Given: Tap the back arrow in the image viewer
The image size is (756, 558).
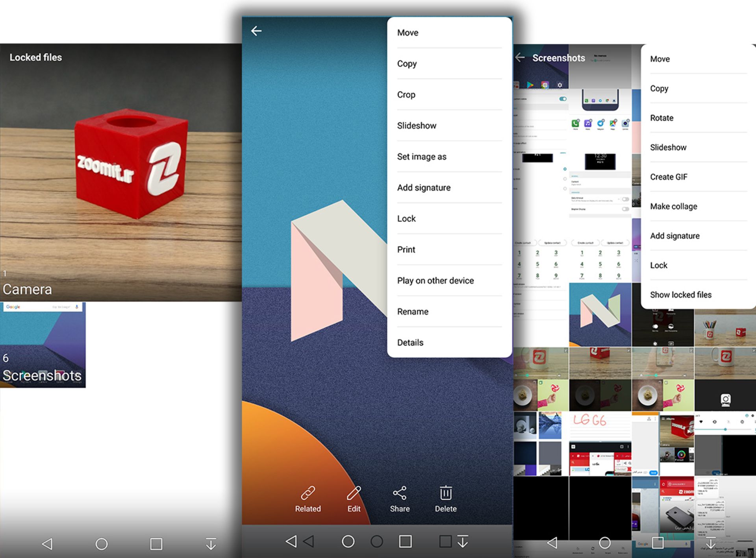Looking at the screenshot, I should pos(256,31).
